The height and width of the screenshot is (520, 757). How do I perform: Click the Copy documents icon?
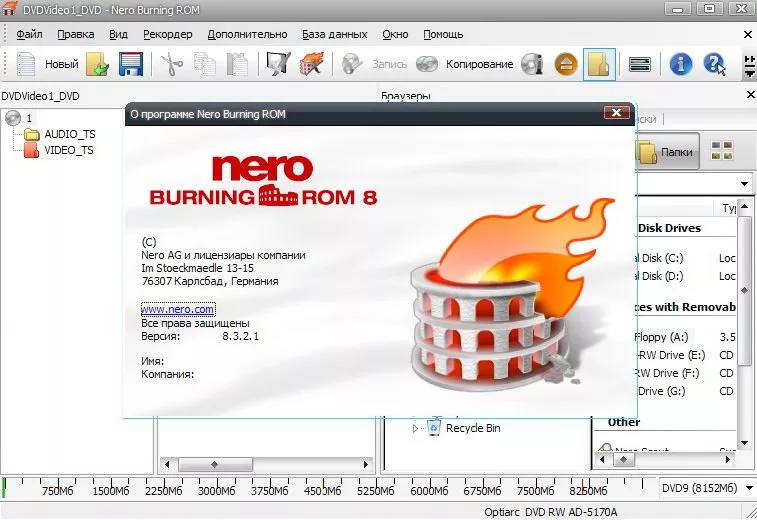tap(205, 64)
